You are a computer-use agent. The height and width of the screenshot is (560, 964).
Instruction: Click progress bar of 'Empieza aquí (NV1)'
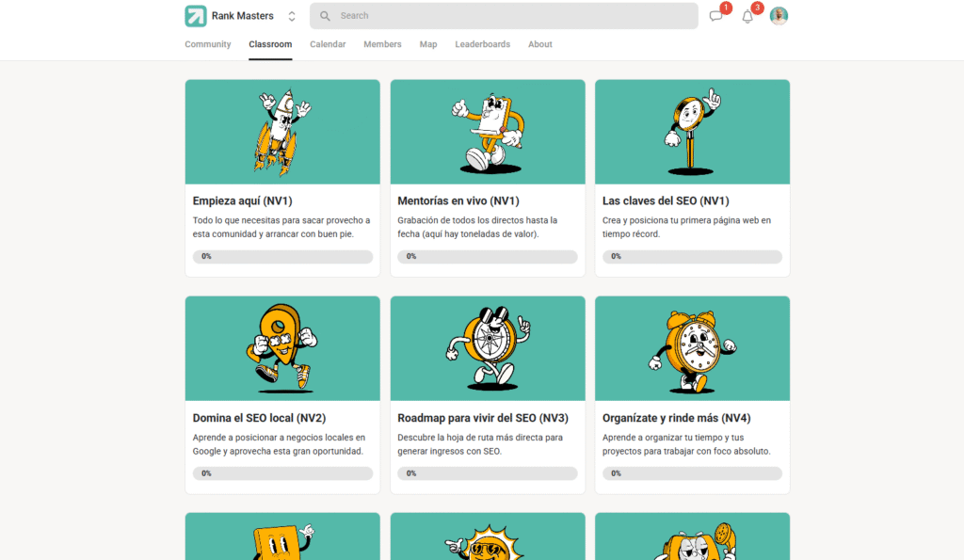click(282, 256)
